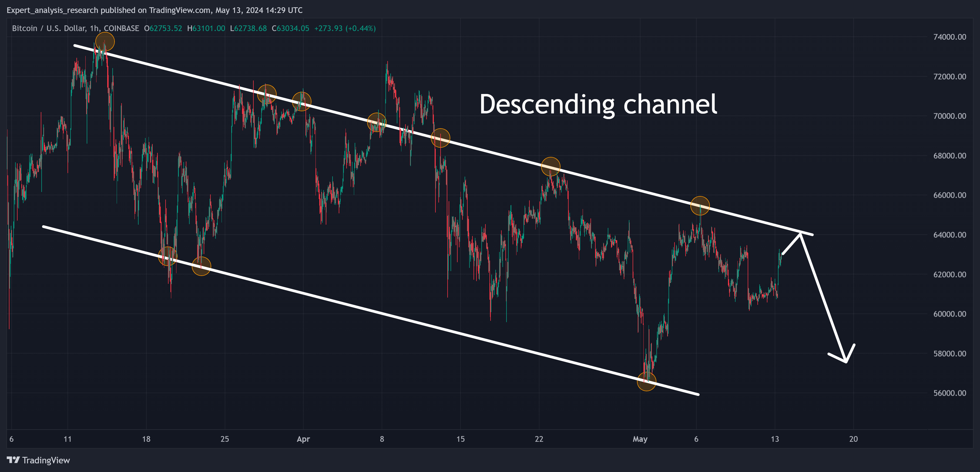
Task: Click the 62000.00 price axis label
Action: pyautogui.click(x=949, y=274)
